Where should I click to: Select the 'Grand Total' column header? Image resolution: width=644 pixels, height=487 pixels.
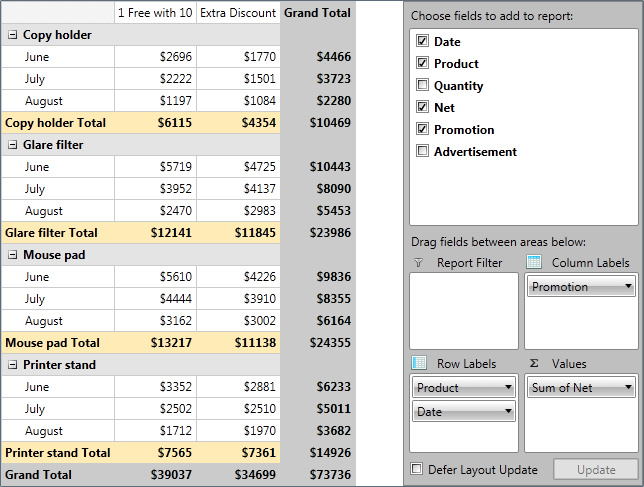pyautogui.click(x=317, y=13)
